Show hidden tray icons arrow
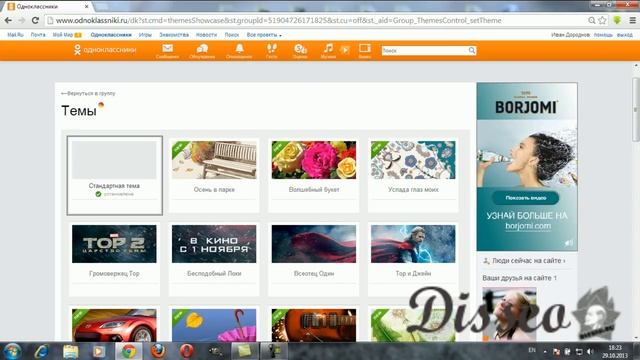 (x=545, y=351)
